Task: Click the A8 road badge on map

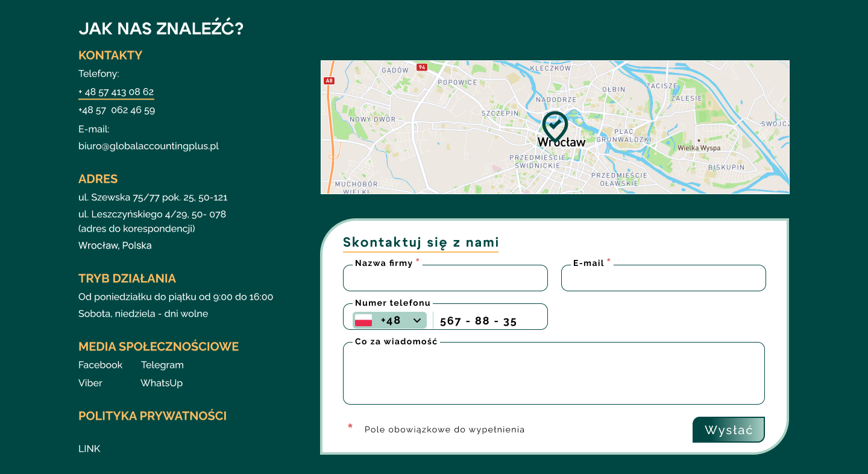Action: coord(329,80)
